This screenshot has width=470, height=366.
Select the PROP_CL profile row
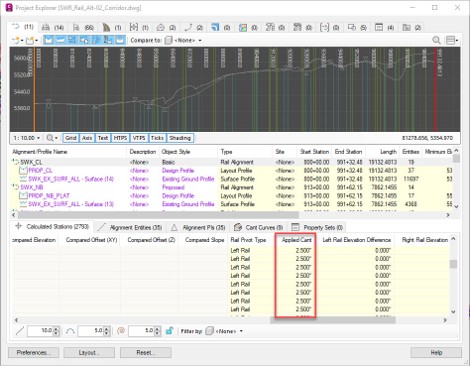232,170
